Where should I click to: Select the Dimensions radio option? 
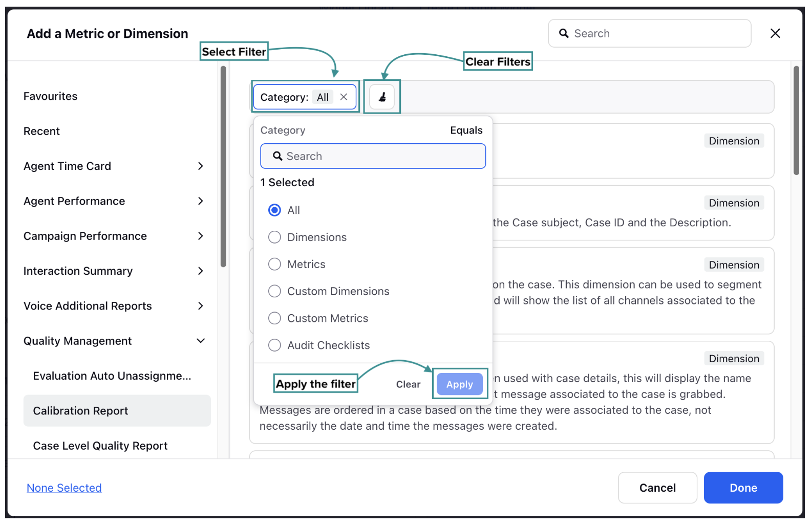click(x=275, y=237)
